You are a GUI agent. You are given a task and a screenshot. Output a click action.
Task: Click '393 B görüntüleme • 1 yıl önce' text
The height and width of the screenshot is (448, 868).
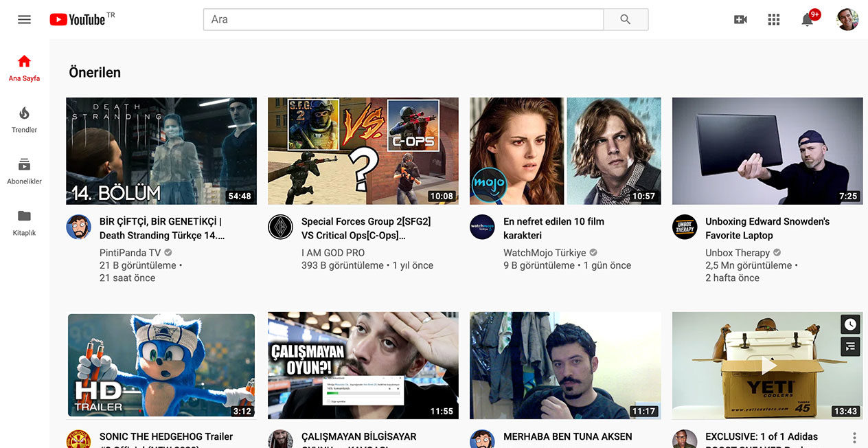367,265
